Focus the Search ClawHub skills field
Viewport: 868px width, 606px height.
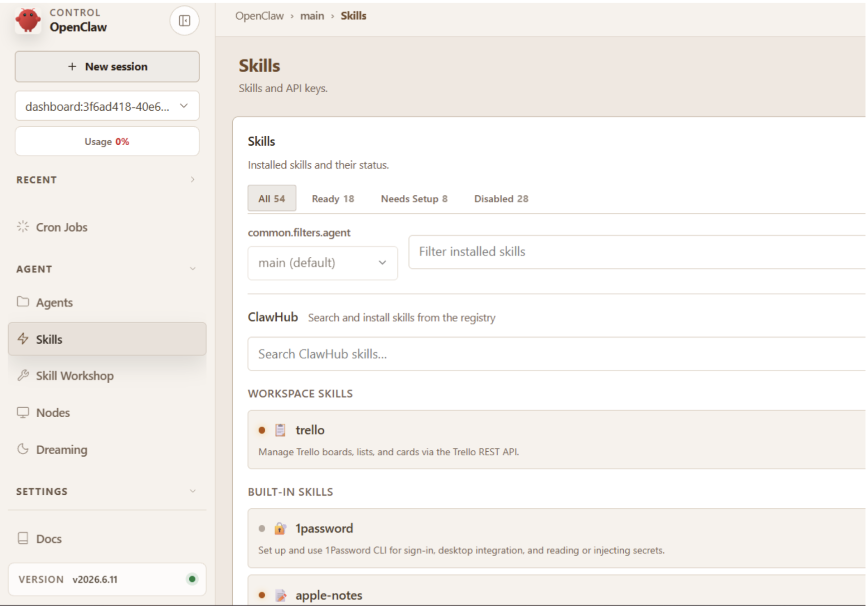(x=557, y=354)
